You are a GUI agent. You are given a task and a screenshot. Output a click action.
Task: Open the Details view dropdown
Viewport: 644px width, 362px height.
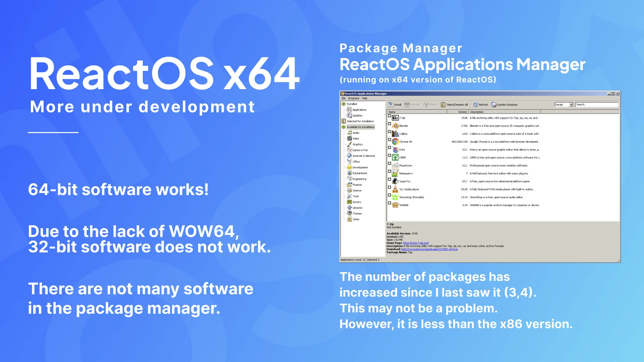[x=571, y=105]
